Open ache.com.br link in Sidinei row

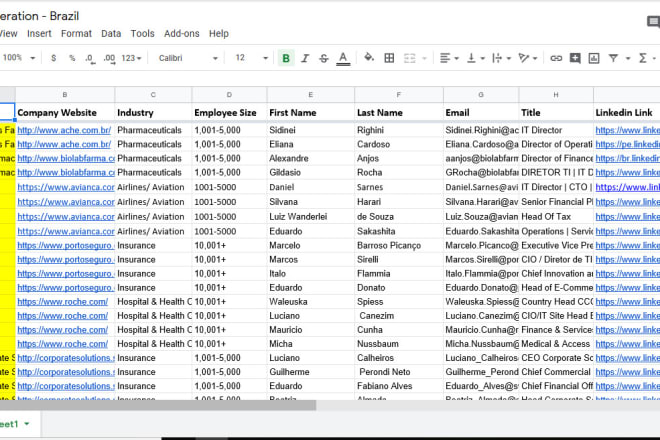click(64, 130)
